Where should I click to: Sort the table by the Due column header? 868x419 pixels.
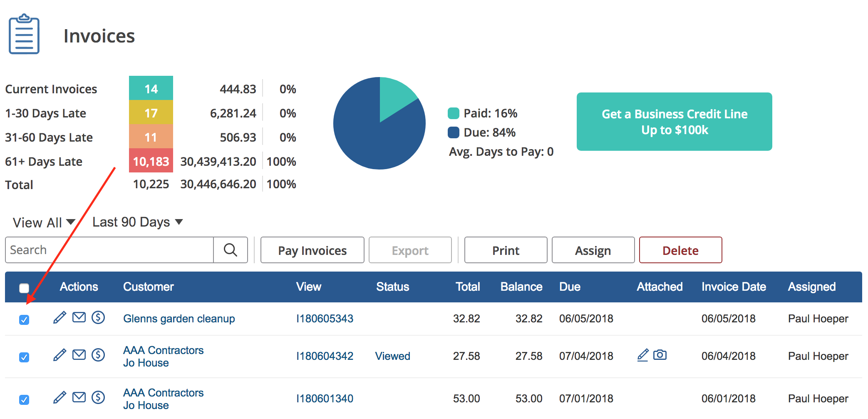570,287
